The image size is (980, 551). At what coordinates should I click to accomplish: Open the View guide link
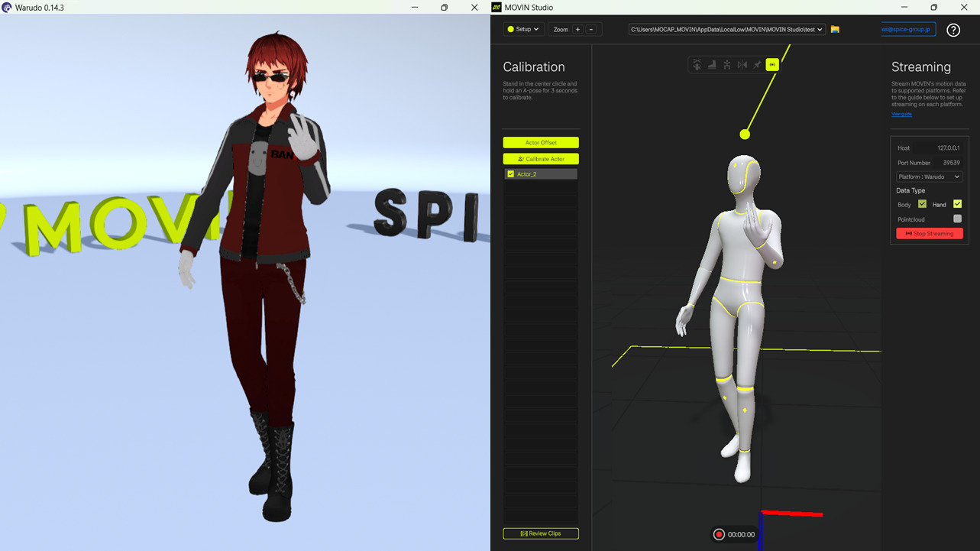coord(901,114)
